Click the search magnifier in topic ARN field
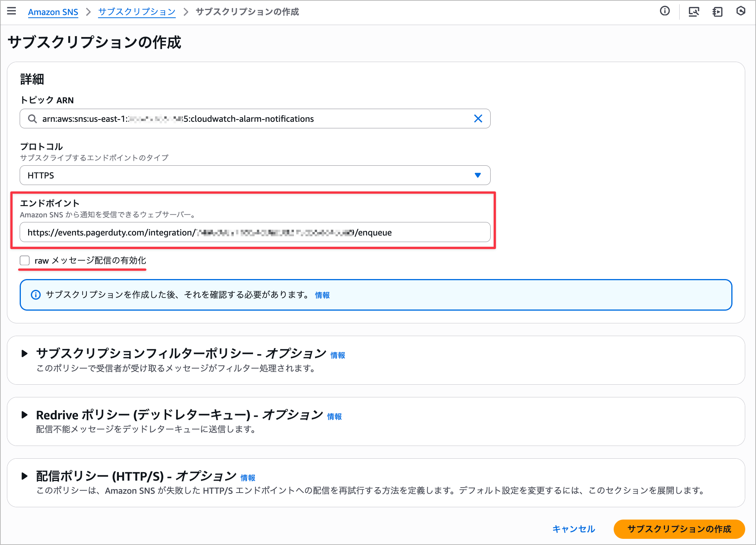This screenshot has width=756, height=545. [x=33, y=119]
